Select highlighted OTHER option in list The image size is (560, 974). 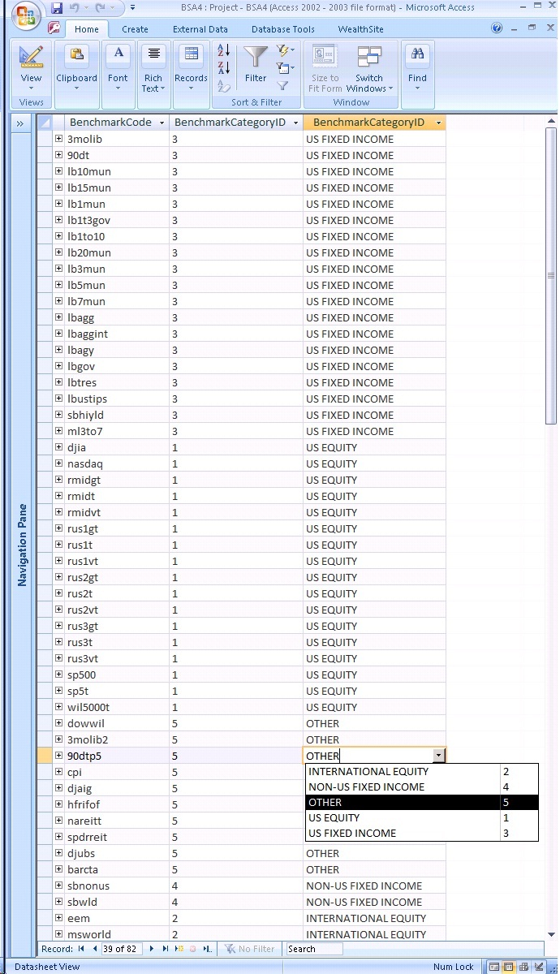422,803
